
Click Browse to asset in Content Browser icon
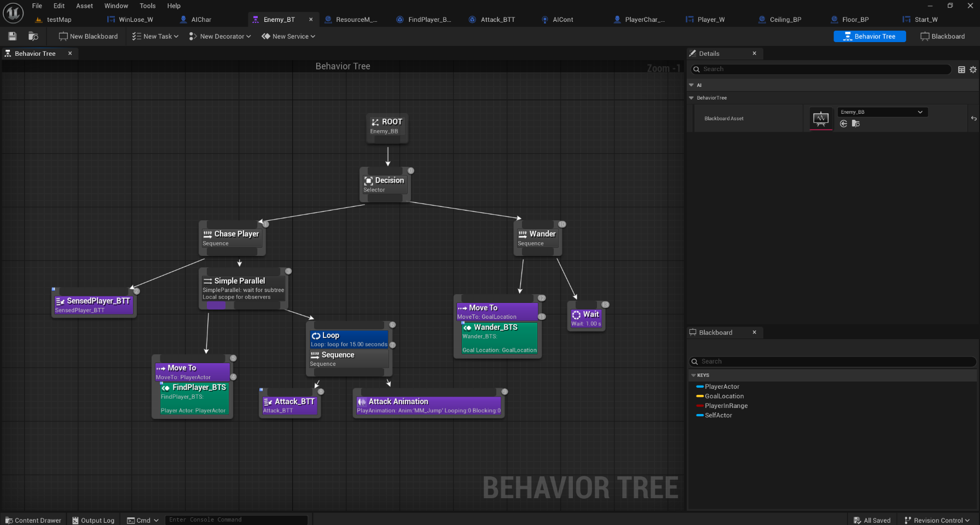856,124
